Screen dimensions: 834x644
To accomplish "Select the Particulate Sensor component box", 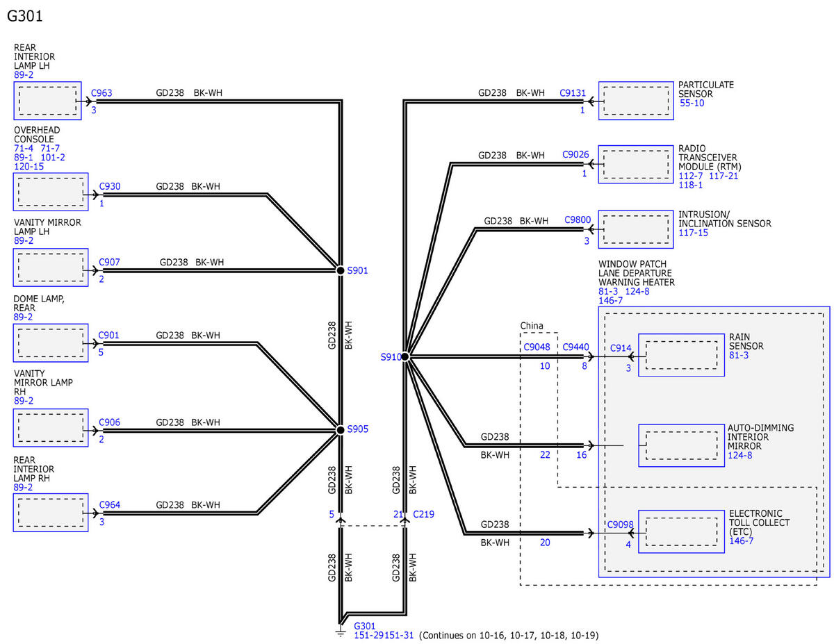I will [x=636, y=101].
